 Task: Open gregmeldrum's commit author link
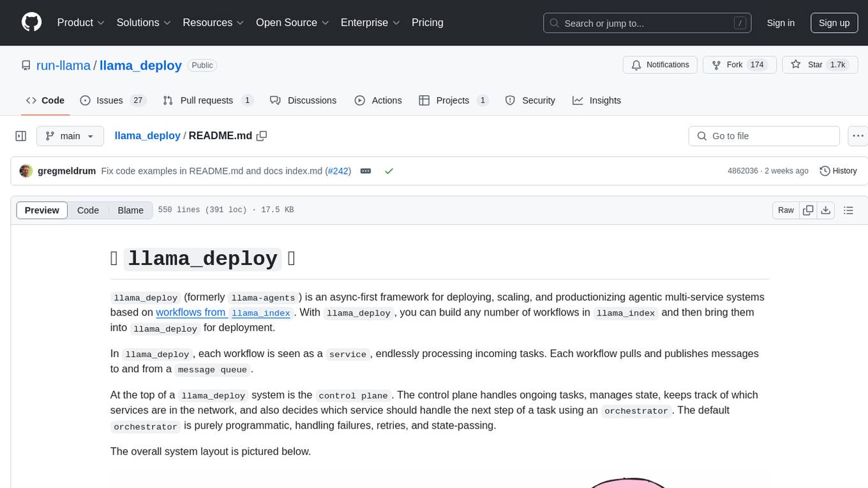click(x=67, y=171)
